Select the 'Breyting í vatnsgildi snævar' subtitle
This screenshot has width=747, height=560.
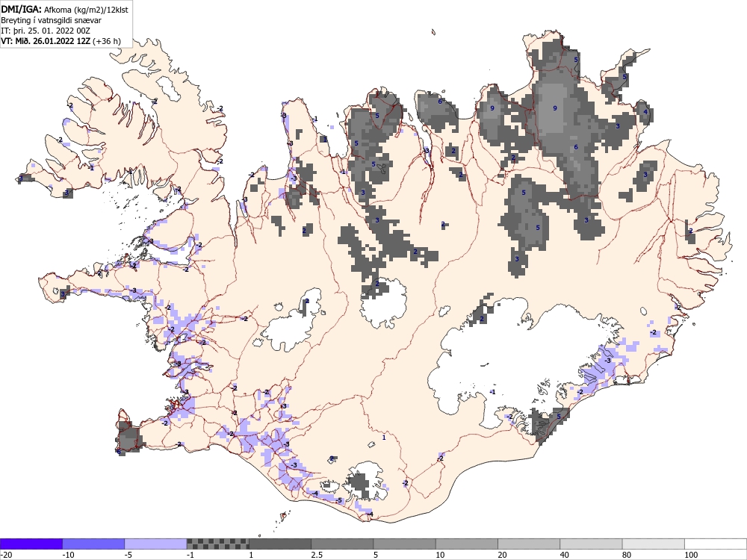click(x=51, y=20)
